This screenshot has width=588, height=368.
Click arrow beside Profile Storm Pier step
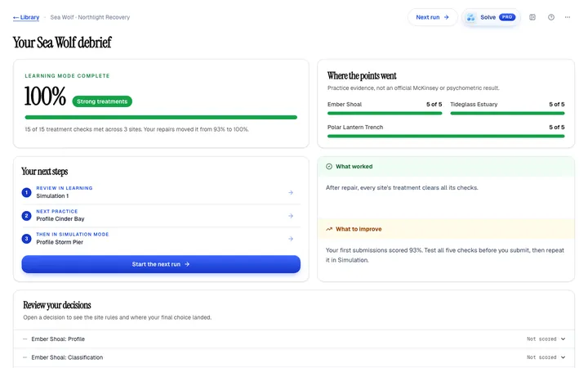coord(291,239)
